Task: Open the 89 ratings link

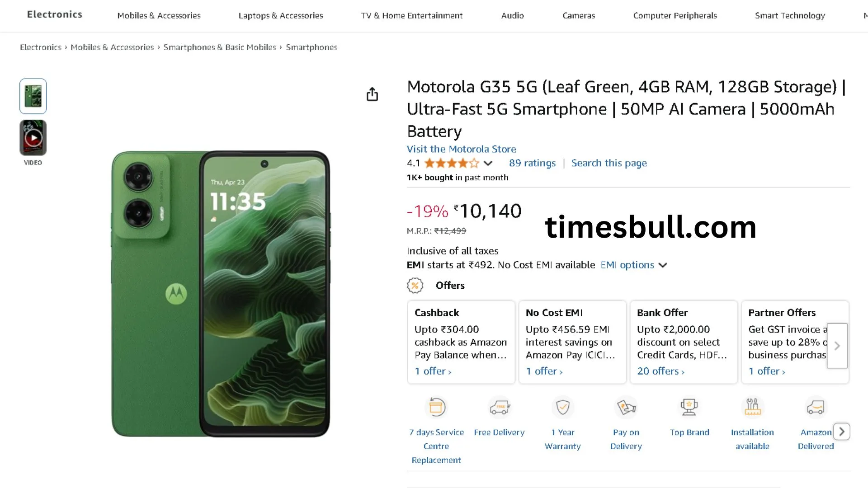Action: 532,163
